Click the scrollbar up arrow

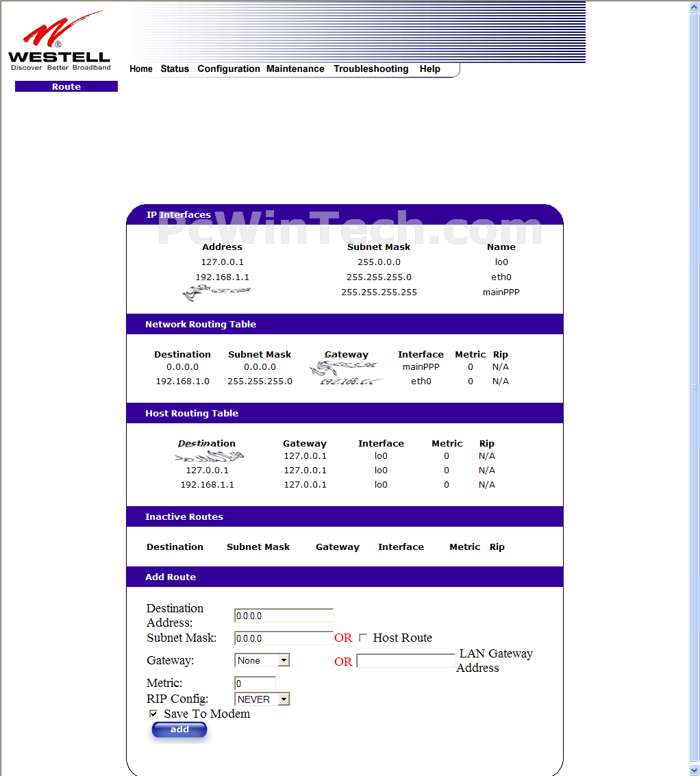[695, 7]
